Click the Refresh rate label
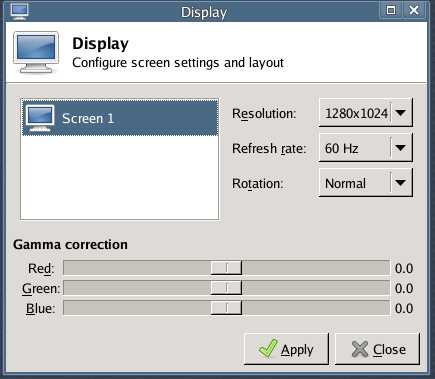This screenshot has height=379, width=435. pyautogui.click(x=269, y=149)
